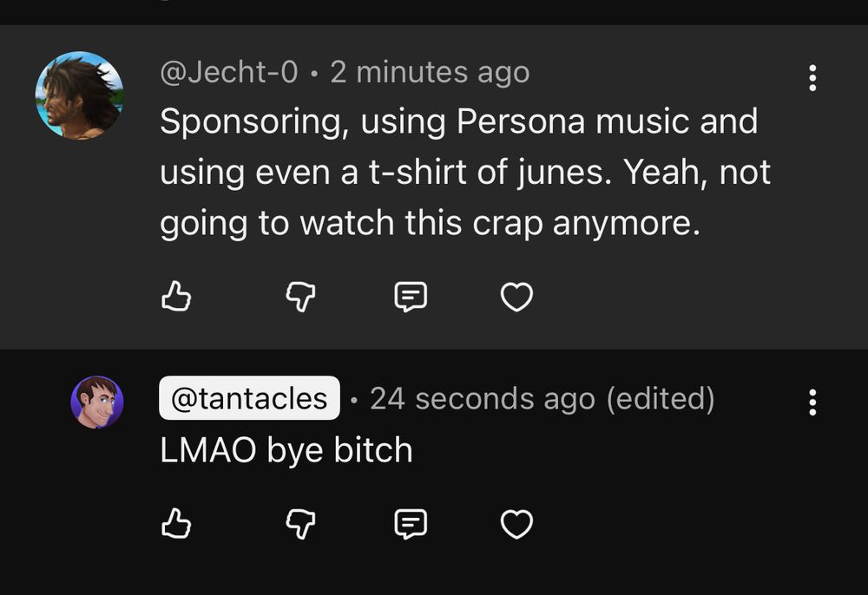The width and height of the screenshot is (868, 595).
Task: Reply to the @Jecht-0 comment
Action: [x=411, y=297]
